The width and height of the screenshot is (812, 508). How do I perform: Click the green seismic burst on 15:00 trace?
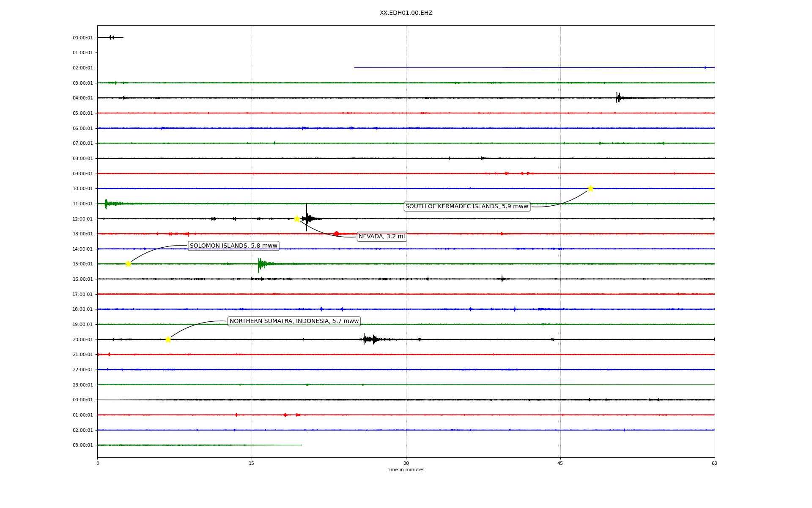(x=262, y=264)
